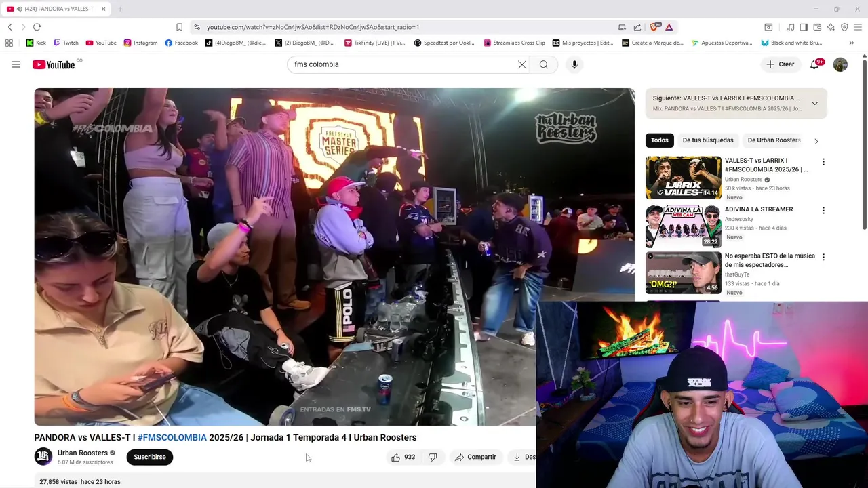The height and width of the screenshot is (488, 868).
Task: Open the Apuestas Deportivas bookmark
Action: point(722,43)
